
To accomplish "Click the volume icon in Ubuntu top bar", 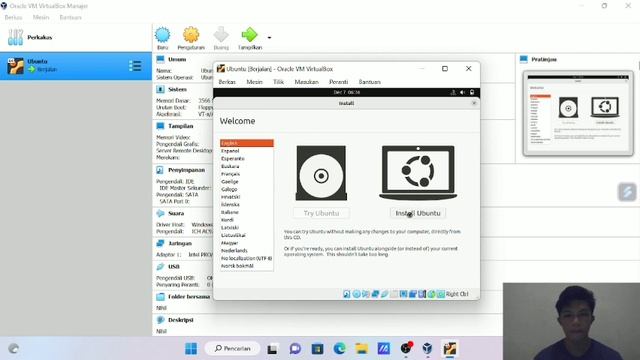I will pyautogui.click(x=462, y=92).
